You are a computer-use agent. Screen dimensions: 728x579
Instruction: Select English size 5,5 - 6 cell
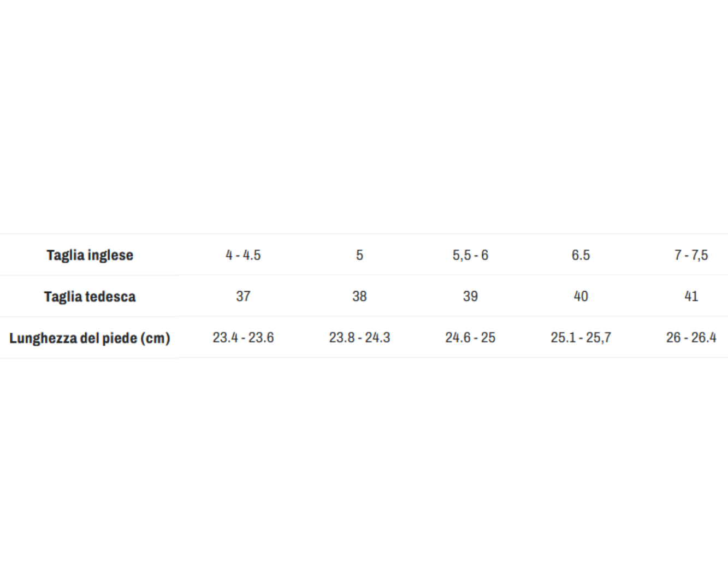[470, 255]
